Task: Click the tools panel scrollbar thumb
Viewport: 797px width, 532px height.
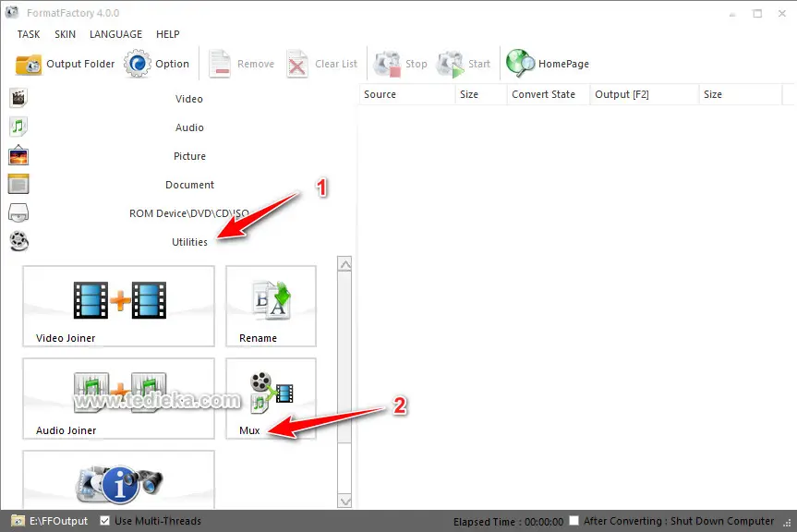Action: [344, 357]
